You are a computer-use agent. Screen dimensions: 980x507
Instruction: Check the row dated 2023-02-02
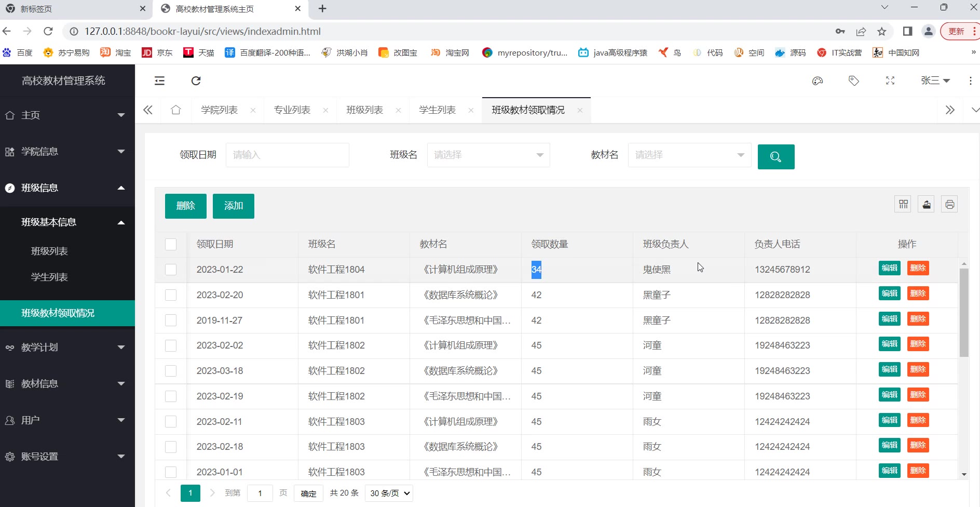point(171,345)
